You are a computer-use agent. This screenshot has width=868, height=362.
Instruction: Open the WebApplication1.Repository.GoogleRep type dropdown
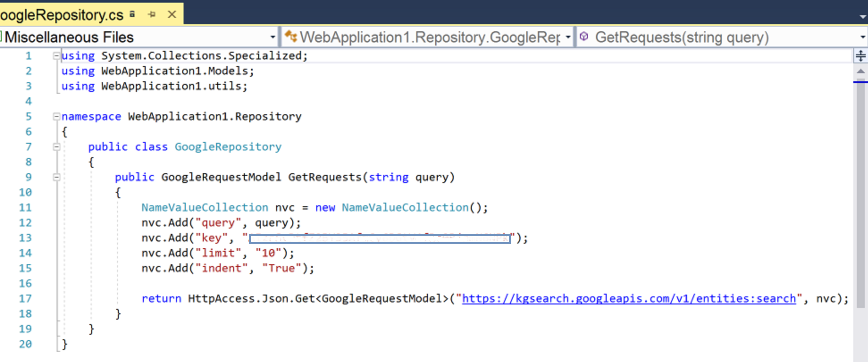coord(568,37)
